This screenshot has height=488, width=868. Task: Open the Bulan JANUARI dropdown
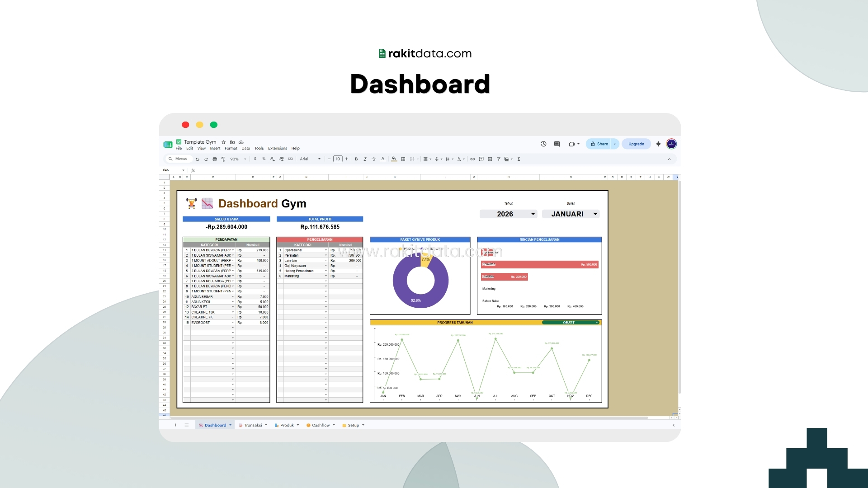[571, 214]
